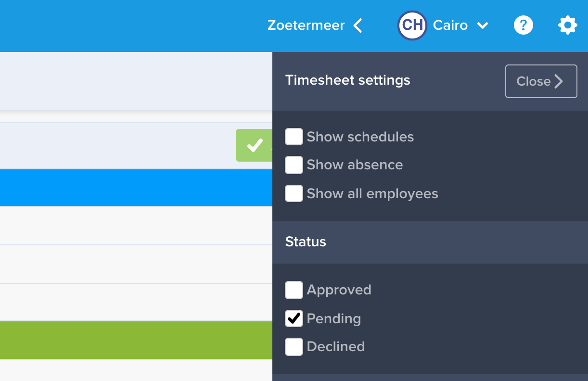The image size is (588, 381).
Task: Click the green checkmark approve button
Action: click(x=254, y=145)
